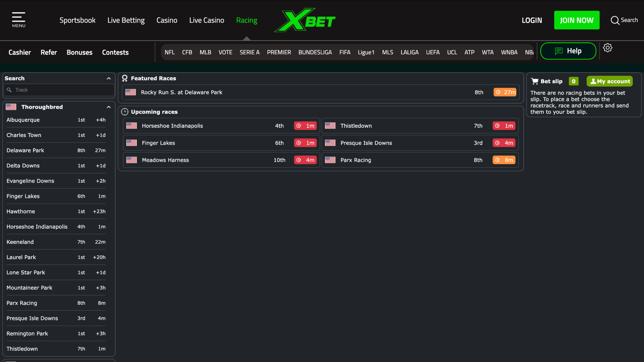Collapse the Thoroughbred section
Image resolution: width=644 pixels, height=362 pixels.
tap(109, 107)
